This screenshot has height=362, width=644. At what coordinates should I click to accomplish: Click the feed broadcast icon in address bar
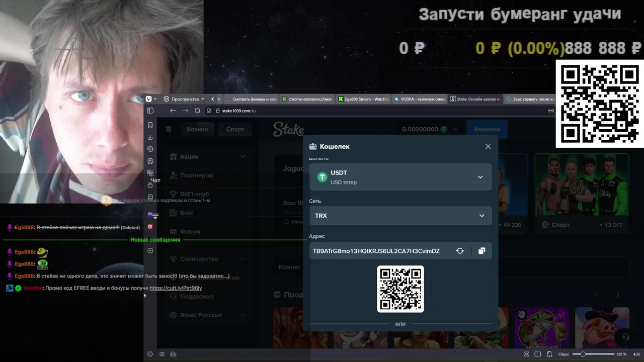point(551,111)
